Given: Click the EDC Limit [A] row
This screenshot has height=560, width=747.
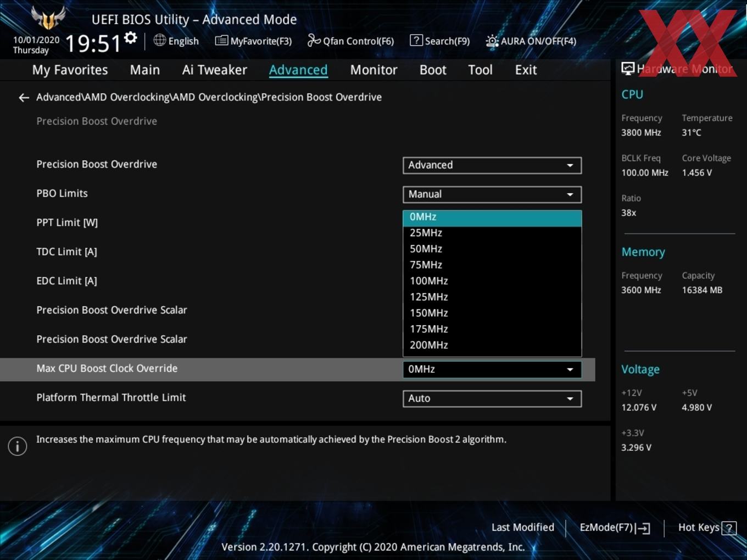Looking at the screenshot, I should coord(297,281).
